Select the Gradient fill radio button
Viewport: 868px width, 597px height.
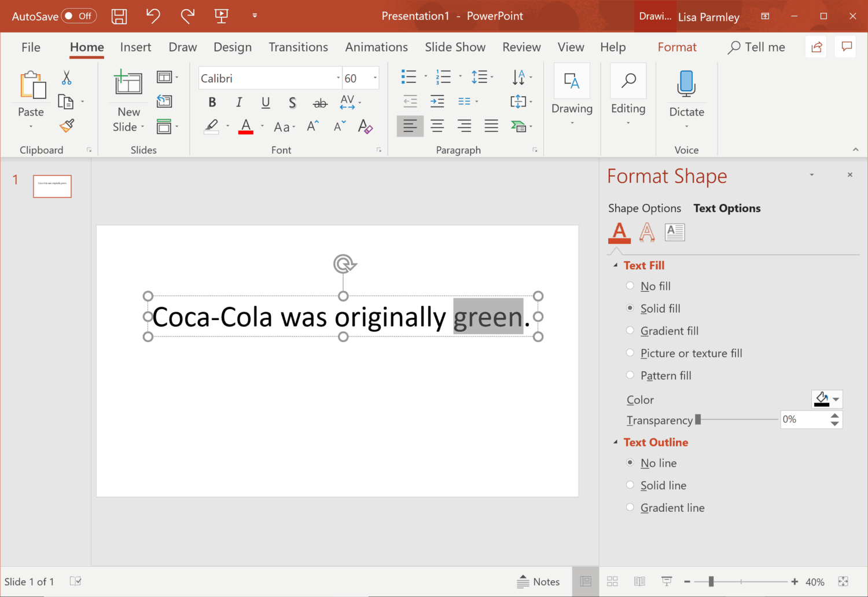[x=630, y=331]
